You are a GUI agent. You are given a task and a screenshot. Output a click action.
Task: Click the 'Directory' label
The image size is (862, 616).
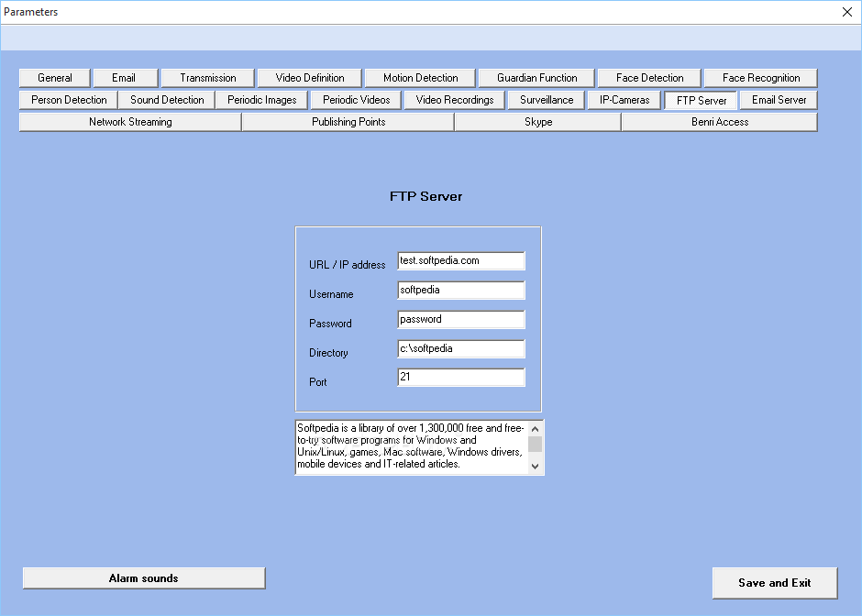coord(328,353)
